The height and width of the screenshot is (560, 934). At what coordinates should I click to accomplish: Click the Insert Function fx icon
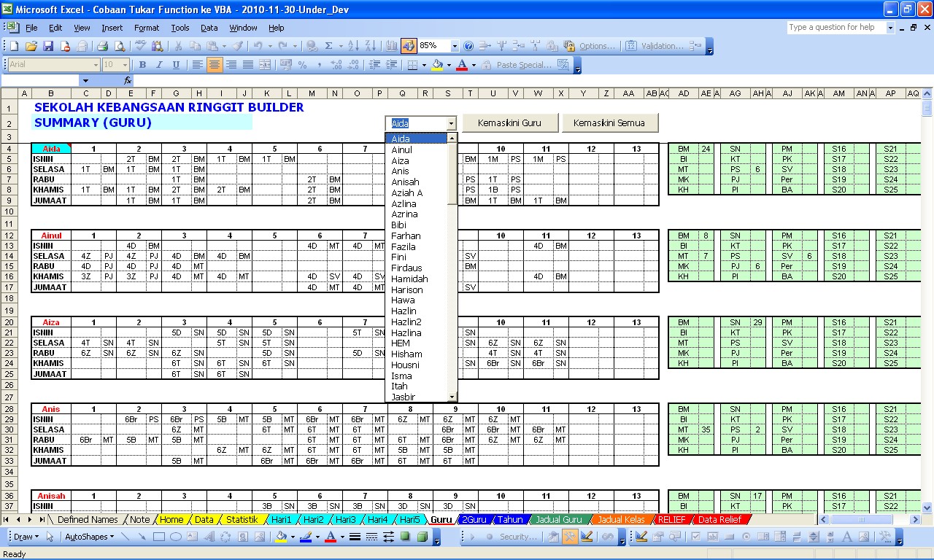[x=128, y=81]
